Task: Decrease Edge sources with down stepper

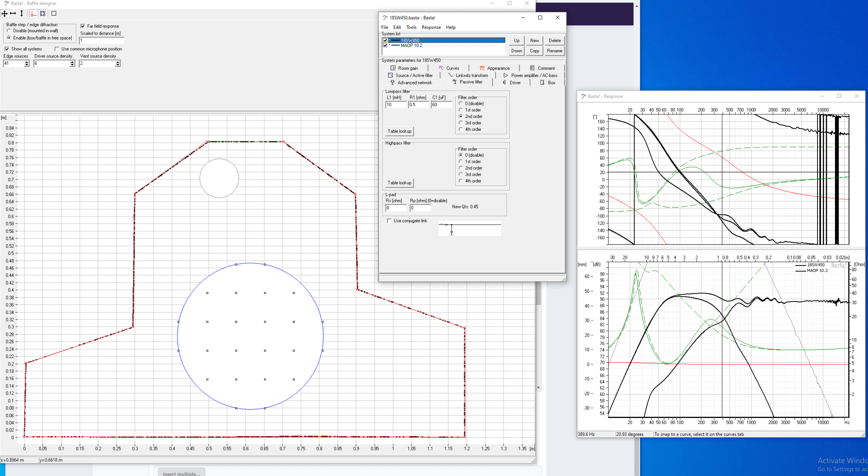Action: [27, 65]
